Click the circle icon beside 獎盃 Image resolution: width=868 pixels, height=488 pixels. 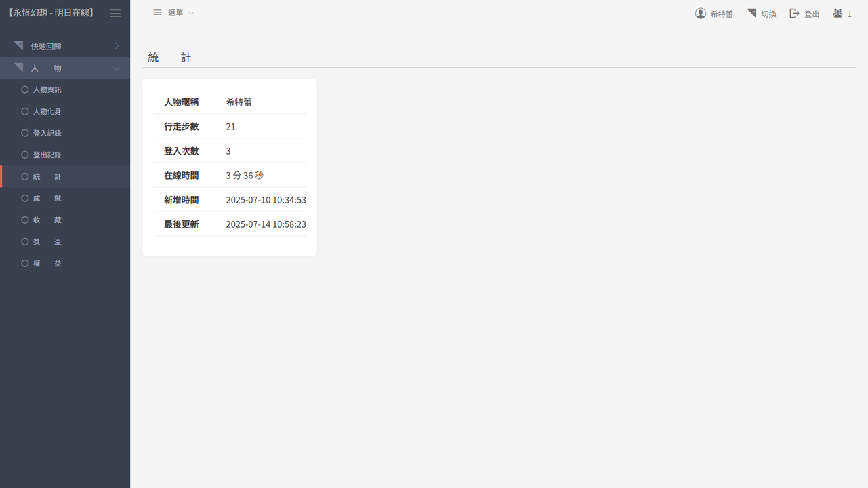(x=25, y=241)
